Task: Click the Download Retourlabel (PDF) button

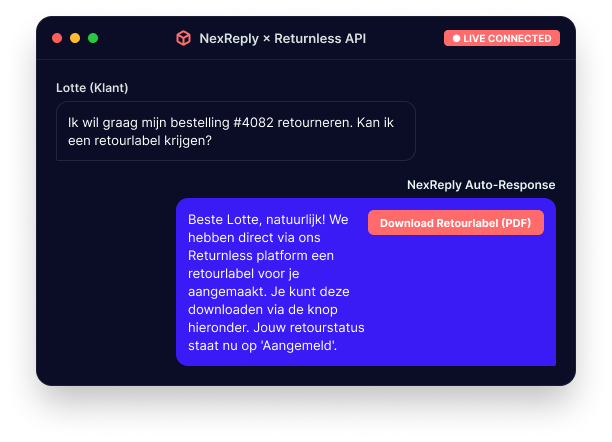Action: coord(455,223)
